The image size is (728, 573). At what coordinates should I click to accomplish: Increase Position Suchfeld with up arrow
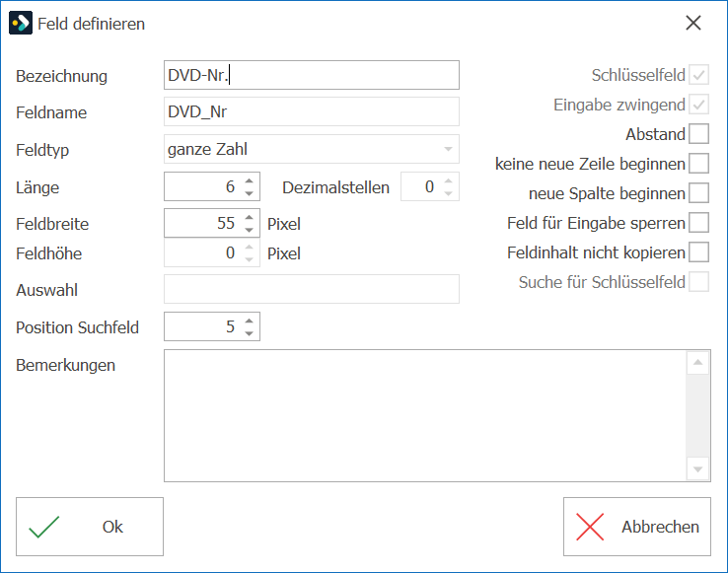pos(250,321)
